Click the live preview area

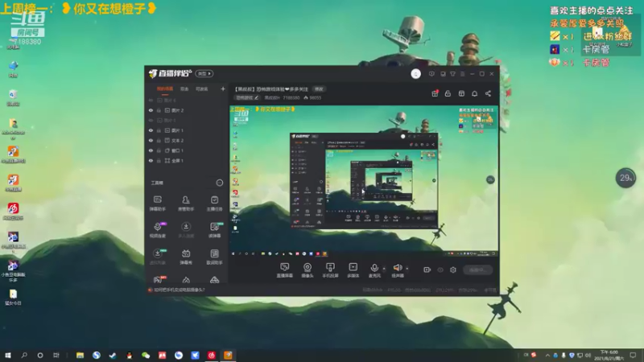[364, 182]
